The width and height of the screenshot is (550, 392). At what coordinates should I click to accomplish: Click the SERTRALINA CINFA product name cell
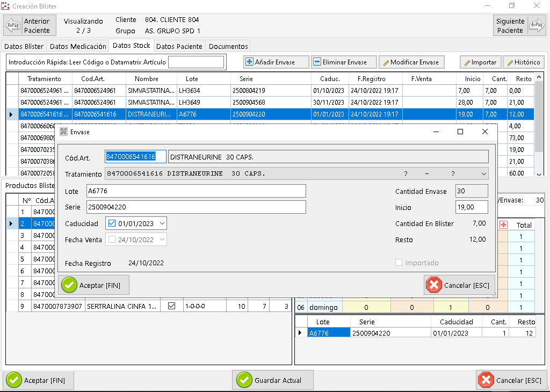[122, 306]
